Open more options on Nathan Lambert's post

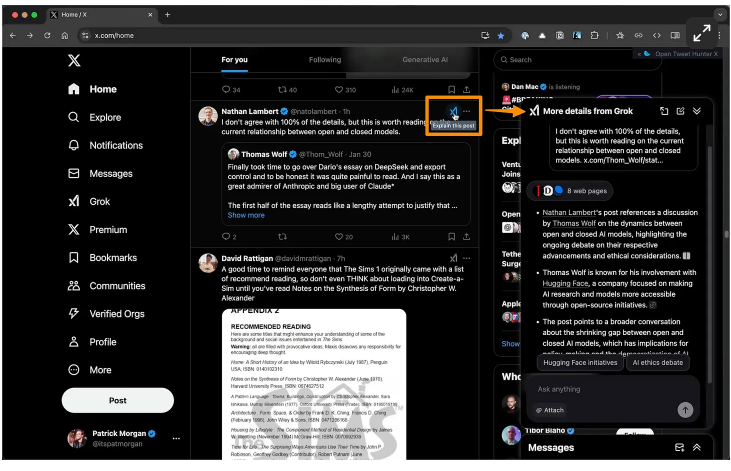pos(467,111)
